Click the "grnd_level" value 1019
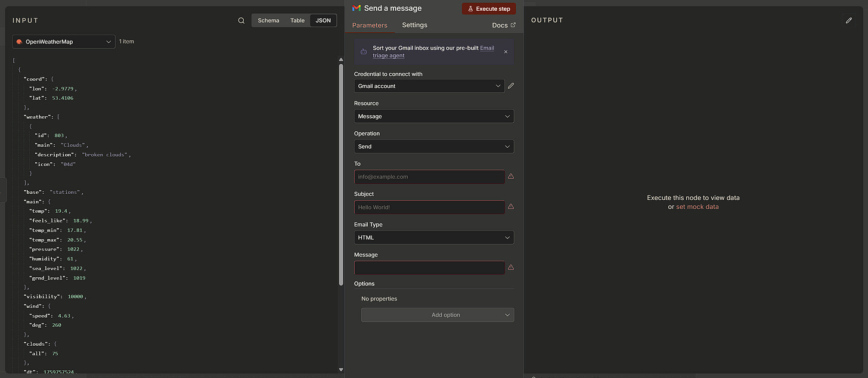The width and height of the screenshot is (868, 378). [79, 278]
